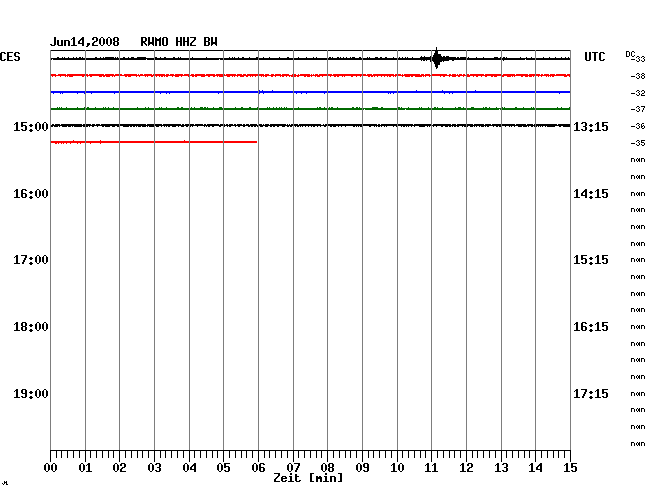
Task: Click the 08 minute axis tick label
Action: coord(327,467)
